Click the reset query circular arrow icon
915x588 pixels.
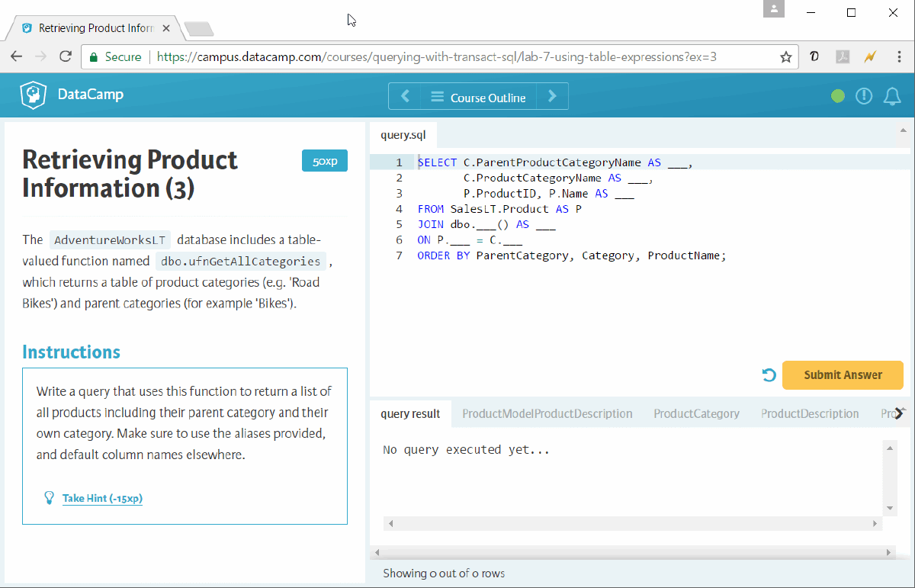pyautogui.click(x=769, y=375)
